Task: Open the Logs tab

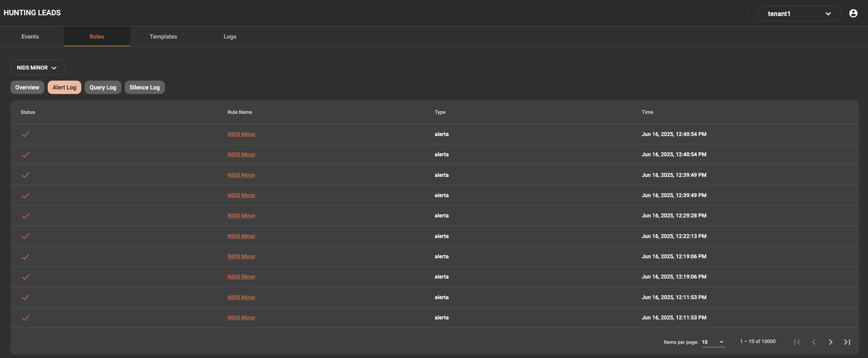Action: click(x=230, y=37)
